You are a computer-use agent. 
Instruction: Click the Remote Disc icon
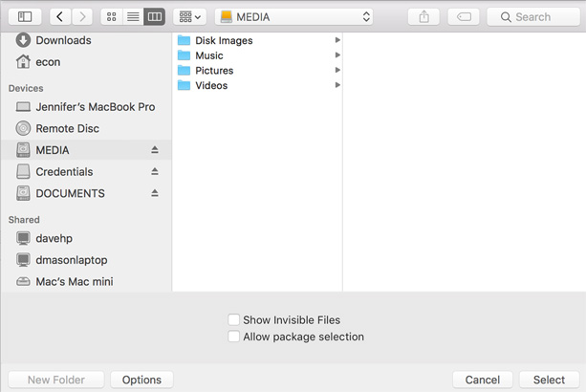(x=23, y=128)
